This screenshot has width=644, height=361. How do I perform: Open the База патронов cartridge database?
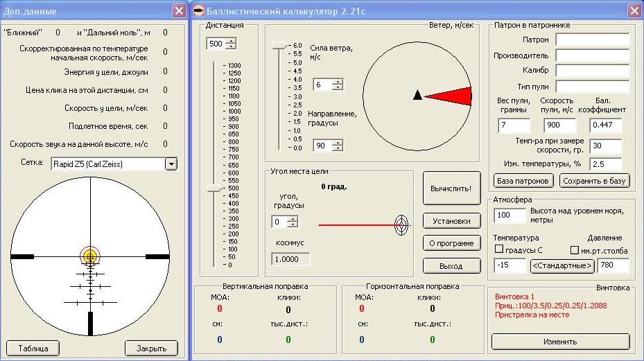523,181
